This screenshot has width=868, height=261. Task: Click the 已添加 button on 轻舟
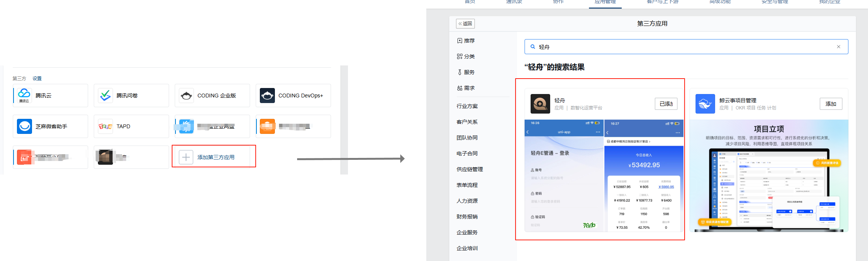[x=666, y=104]
